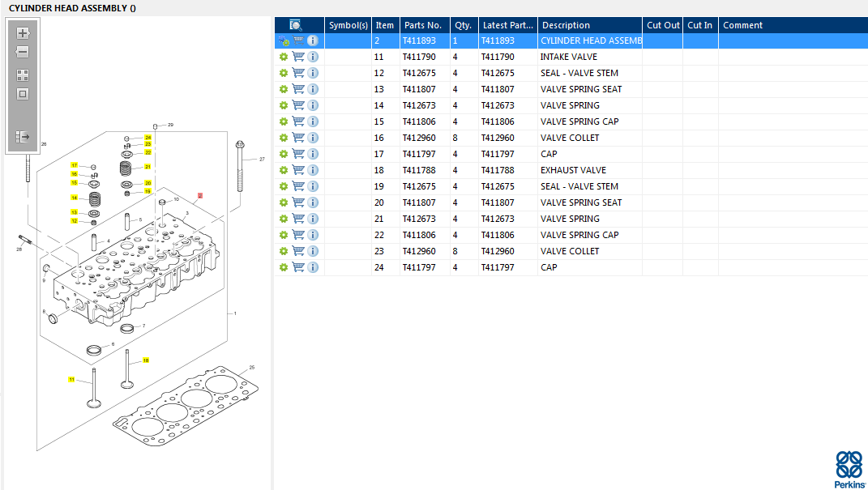The width and height of the screenshot is (868, 490).
Task: Show info for item 20 valve spring seat
Action: pyautogui.click(x=313, y=202)
